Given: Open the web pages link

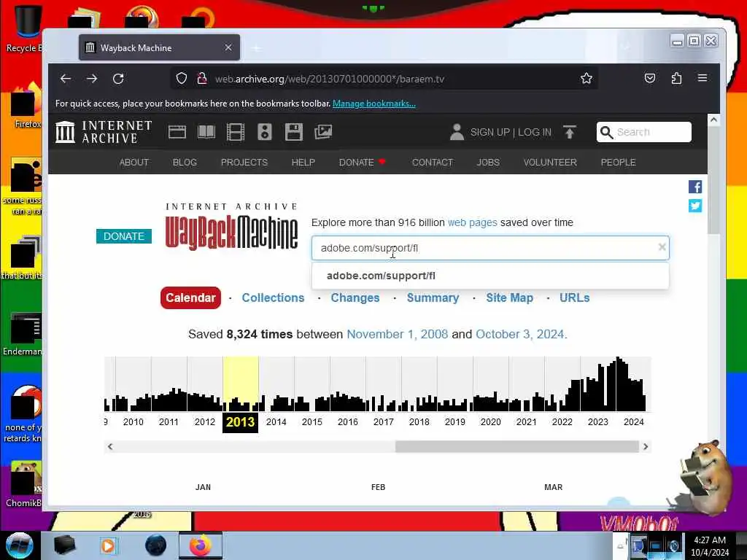Looking at the screenshot, I should point(473,222).
